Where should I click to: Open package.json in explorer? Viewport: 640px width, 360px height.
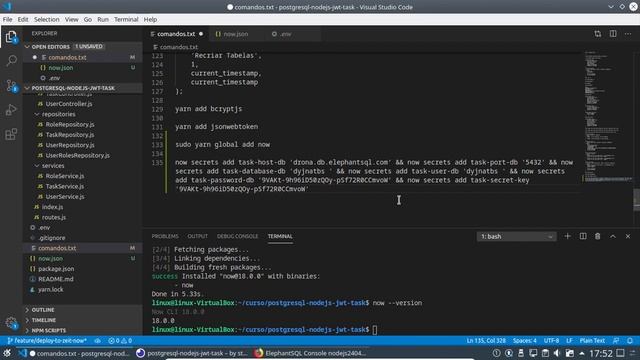point(56,269)
